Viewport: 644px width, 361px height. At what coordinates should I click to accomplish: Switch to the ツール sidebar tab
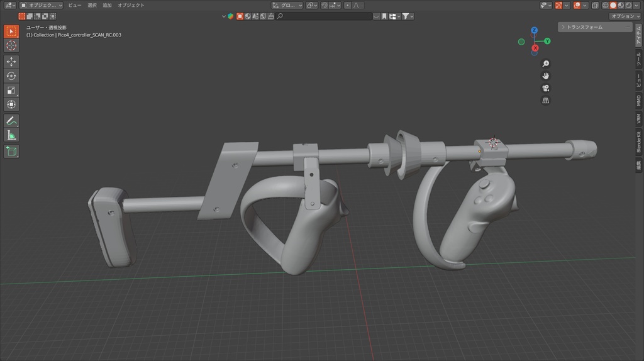(639, 59)
